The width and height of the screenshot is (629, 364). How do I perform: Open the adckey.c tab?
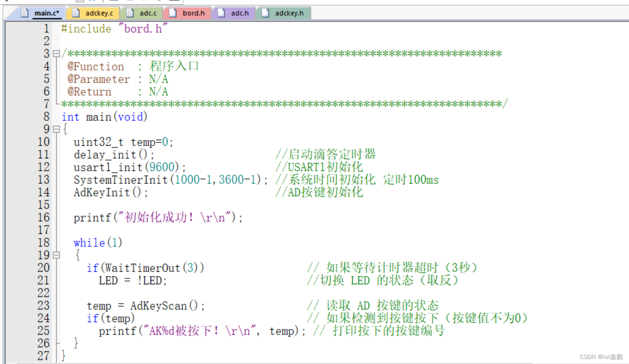click(x=93, y=13)
